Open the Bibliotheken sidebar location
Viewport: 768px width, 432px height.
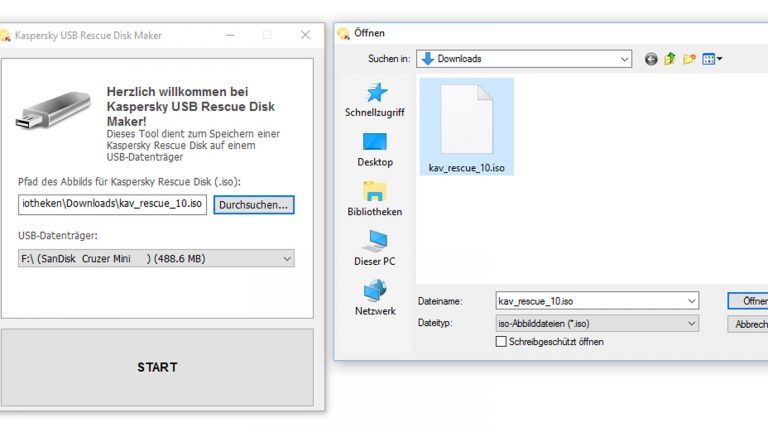375,199
